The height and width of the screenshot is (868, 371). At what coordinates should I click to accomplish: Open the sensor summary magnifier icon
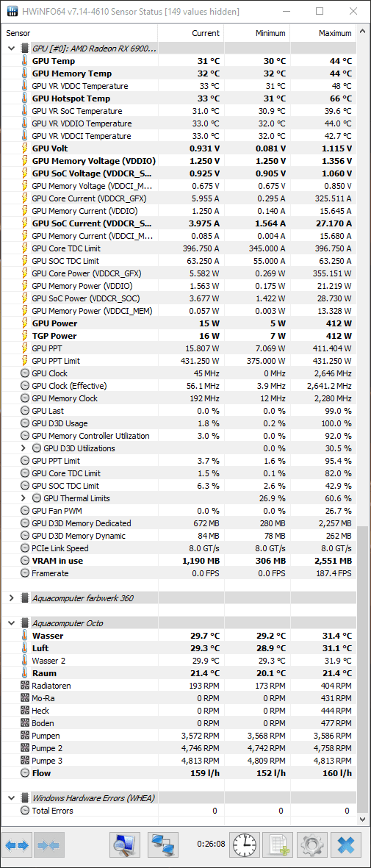125,845
